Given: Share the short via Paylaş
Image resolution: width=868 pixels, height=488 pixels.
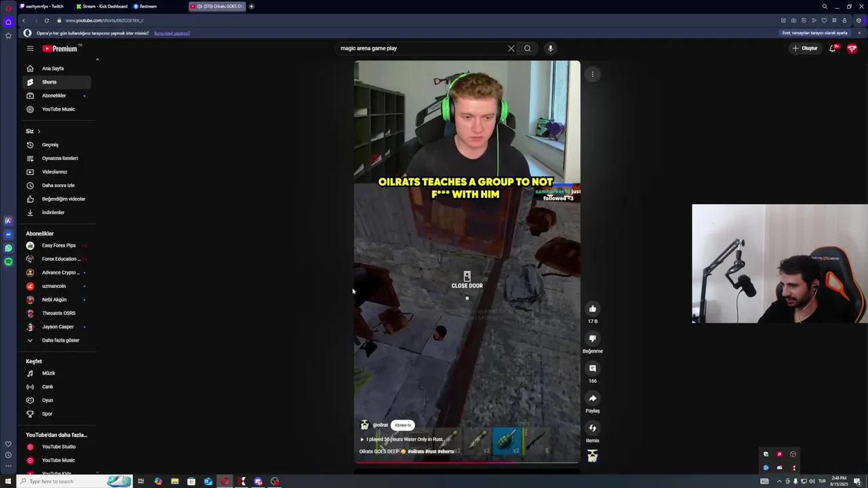Looking at the screenshot, I should click(x=593, y=398).
